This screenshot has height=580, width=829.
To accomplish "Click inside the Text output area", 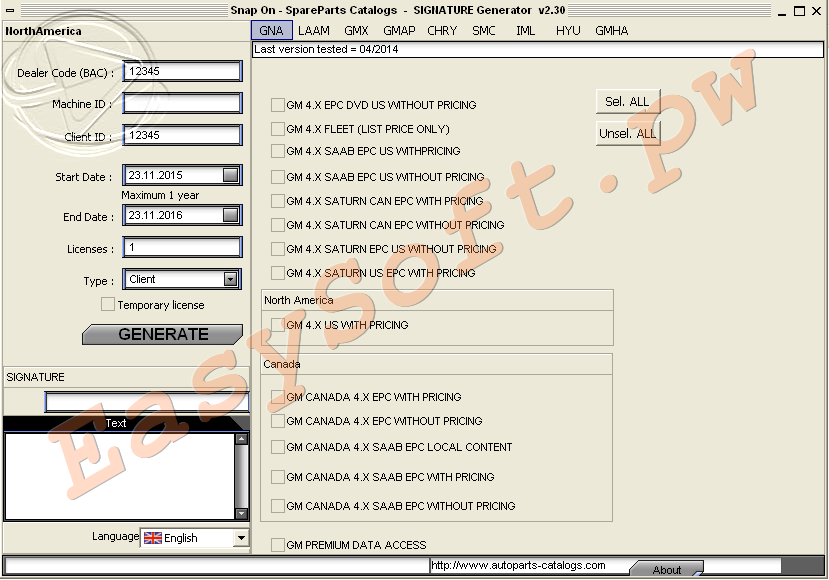I will pos(119,476).
